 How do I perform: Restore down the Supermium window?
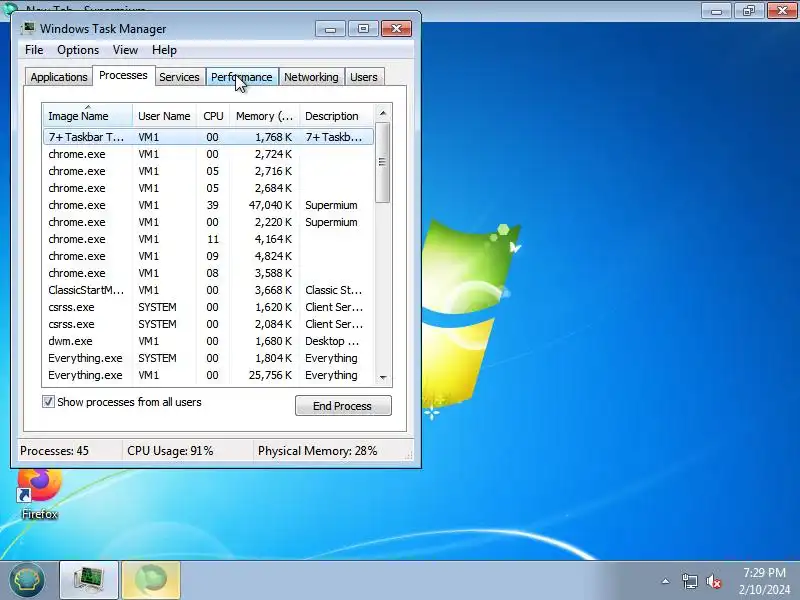(749, 10)
